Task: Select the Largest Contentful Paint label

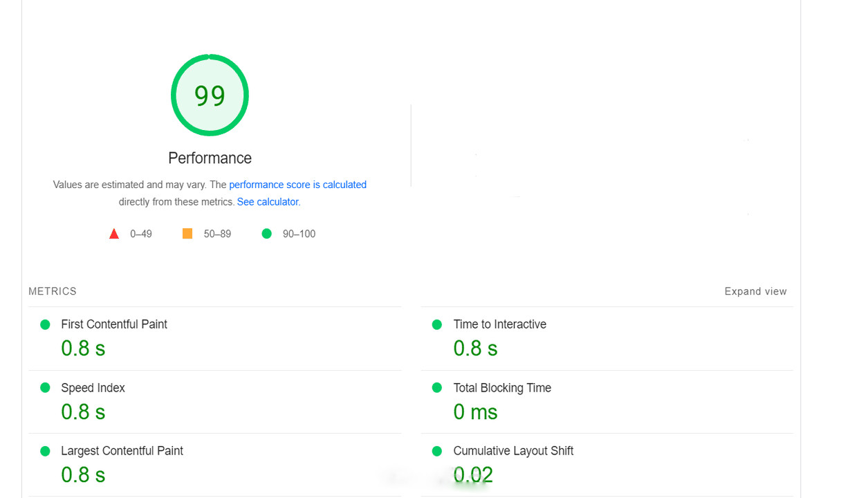Action: click(x=122, y=451)
